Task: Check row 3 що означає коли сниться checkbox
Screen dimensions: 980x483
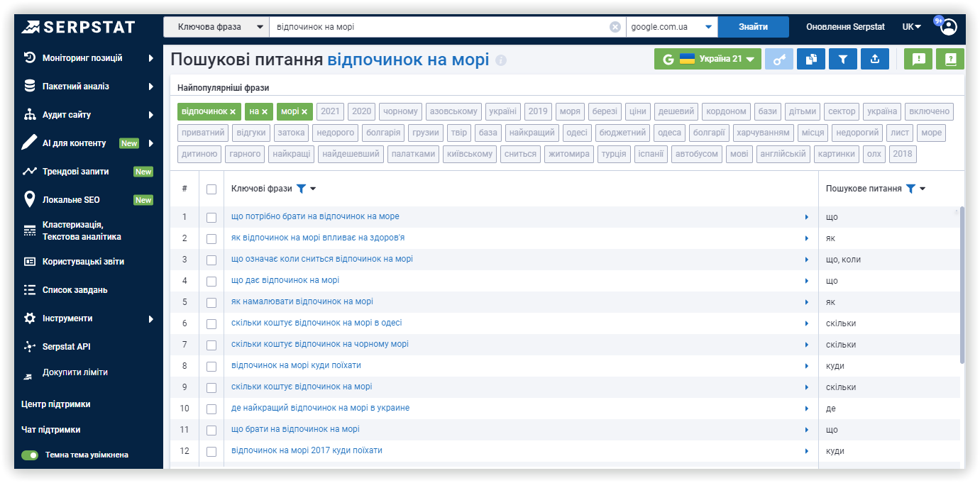Action: (x=211, y=260)
